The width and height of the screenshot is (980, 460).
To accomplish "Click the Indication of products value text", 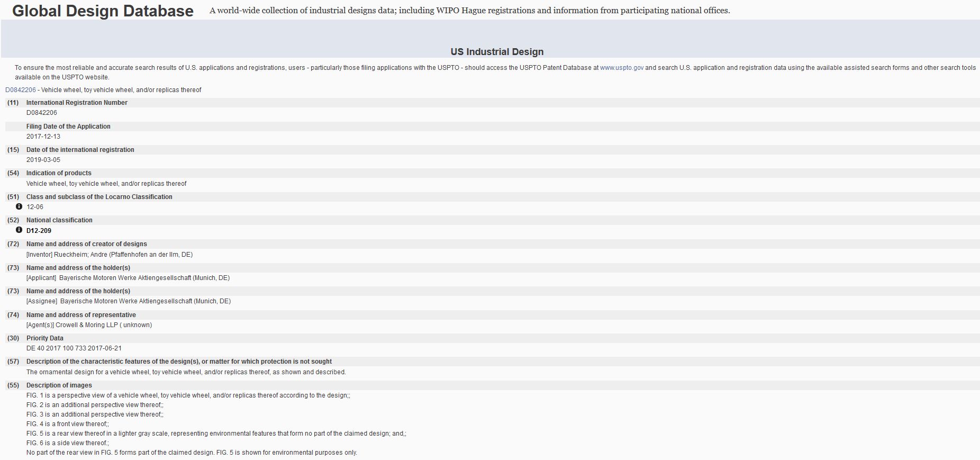I will pos(106,184).
